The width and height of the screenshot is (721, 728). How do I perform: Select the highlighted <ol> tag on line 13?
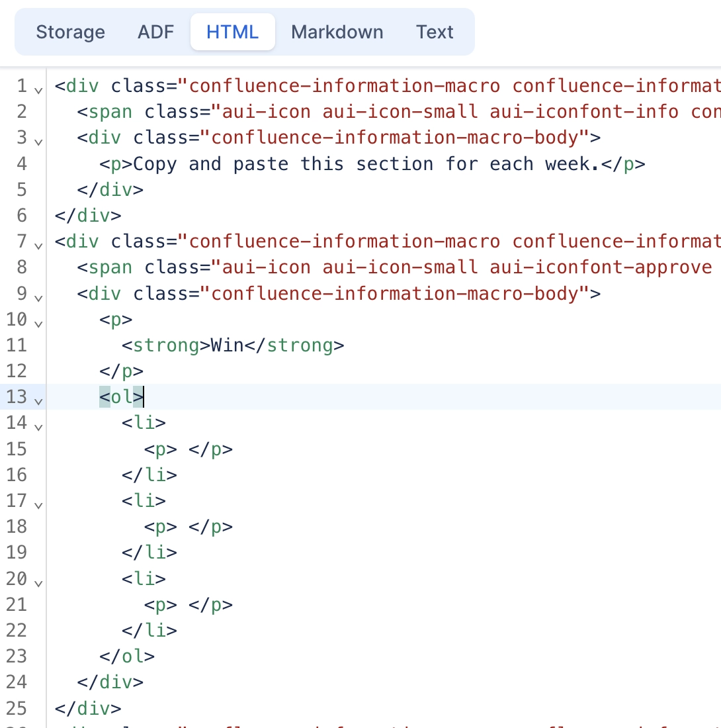pos(121,397)
